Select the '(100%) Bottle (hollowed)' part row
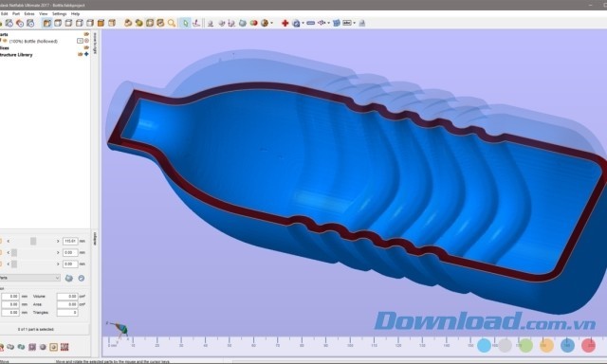Image resolution: width=607 pixels, height=364 pixels. point(33,41)
